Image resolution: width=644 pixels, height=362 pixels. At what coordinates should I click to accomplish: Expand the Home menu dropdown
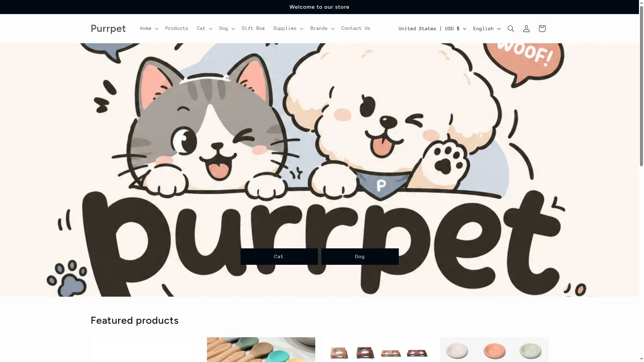pos(149,28)
